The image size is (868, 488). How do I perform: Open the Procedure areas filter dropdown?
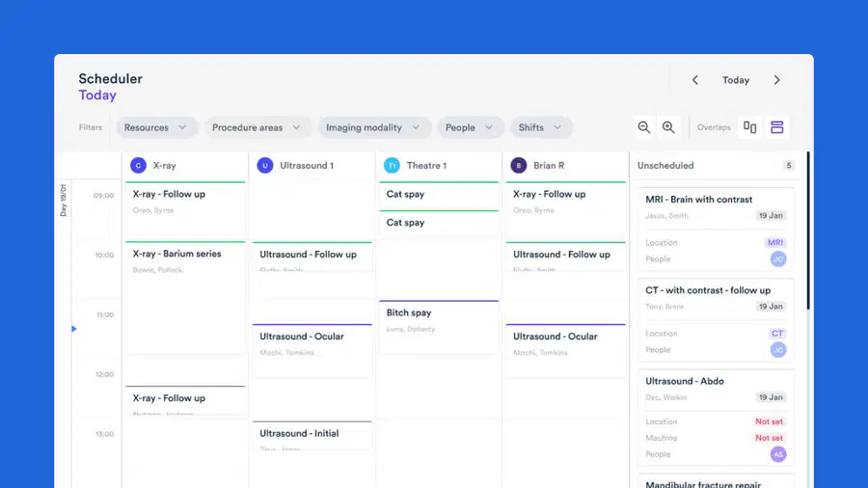tap(257, 127)
